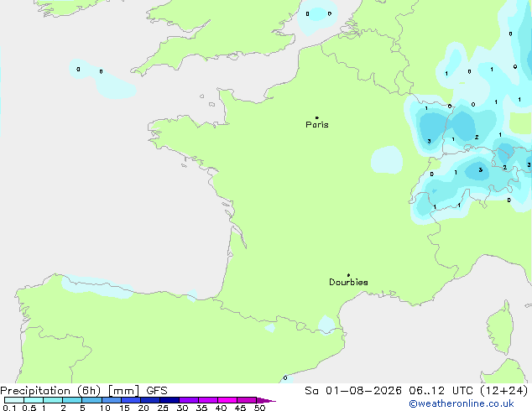The height and width of the screenshot is (411, 532).
Task: Click the Dourbies city label
Action: point(348,282)
